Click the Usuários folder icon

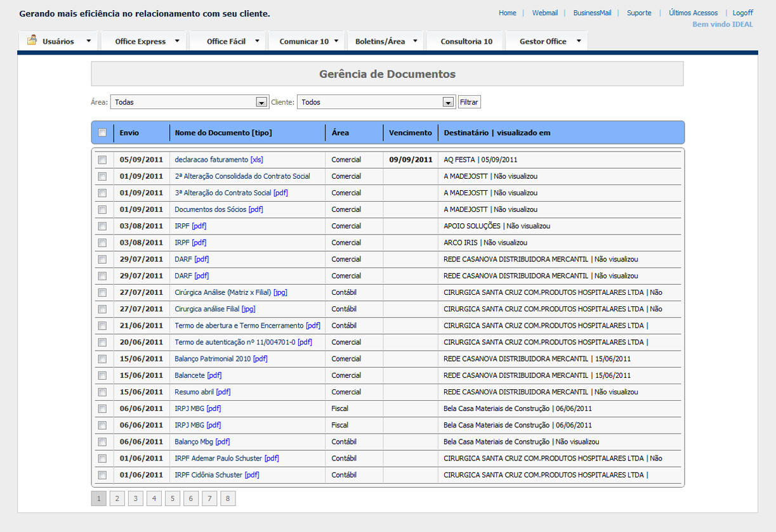coord(32,41)
